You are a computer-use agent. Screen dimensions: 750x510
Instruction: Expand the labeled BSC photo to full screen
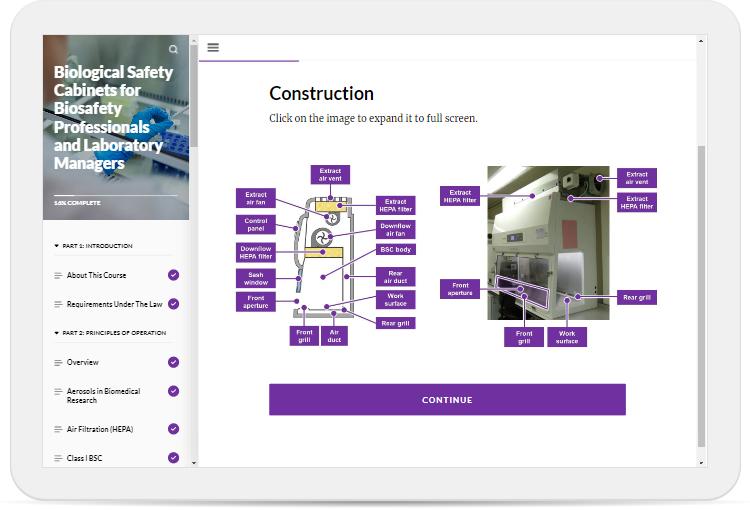coord(548,255)
